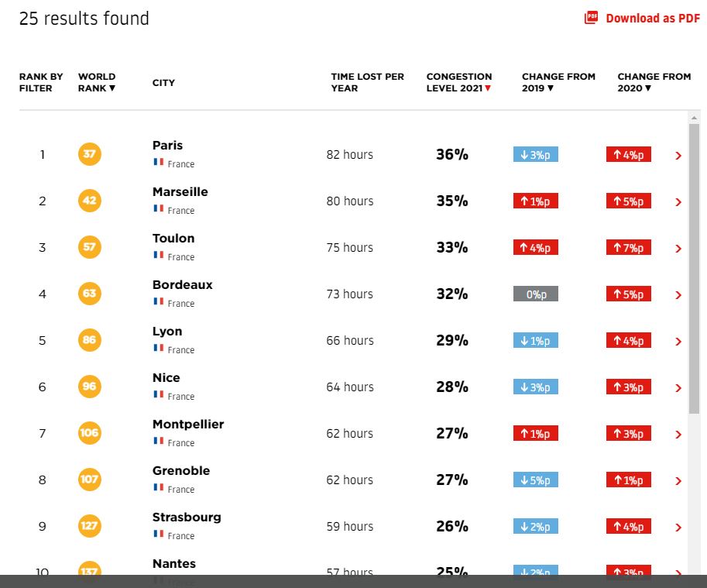Download results as PDF link
The image size is (707, 588).
[652, 18]
